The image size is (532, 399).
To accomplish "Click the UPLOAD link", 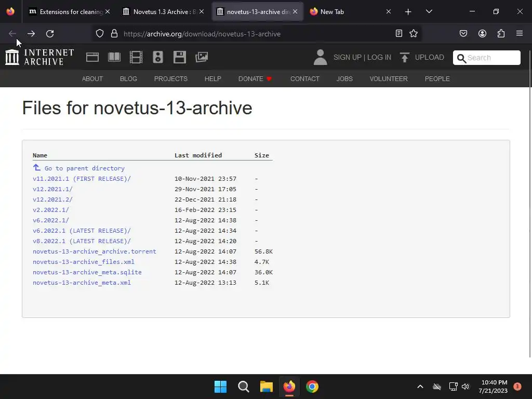I will coord(429,57).
